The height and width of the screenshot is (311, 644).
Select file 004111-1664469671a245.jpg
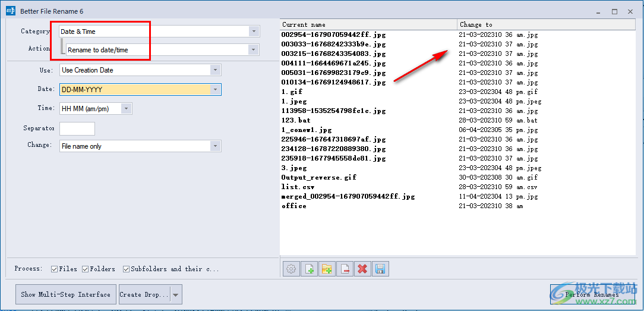[333, 63]
